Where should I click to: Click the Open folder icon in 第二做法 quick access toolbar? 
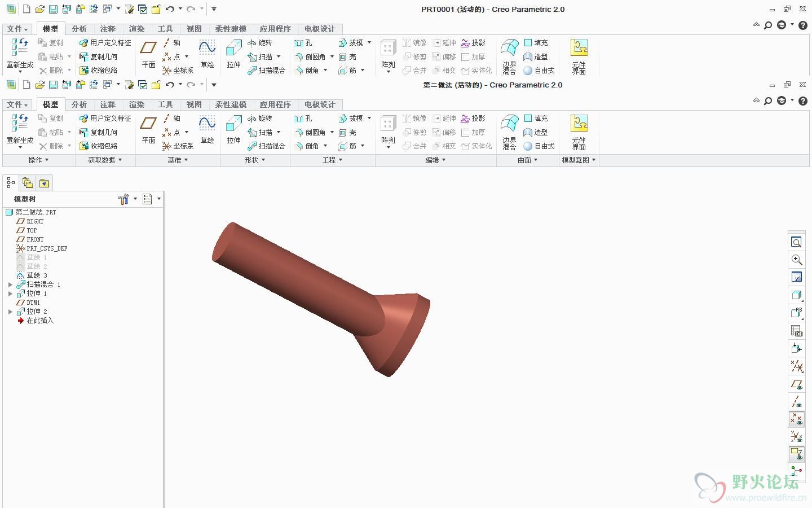click(x=39, y=85)
